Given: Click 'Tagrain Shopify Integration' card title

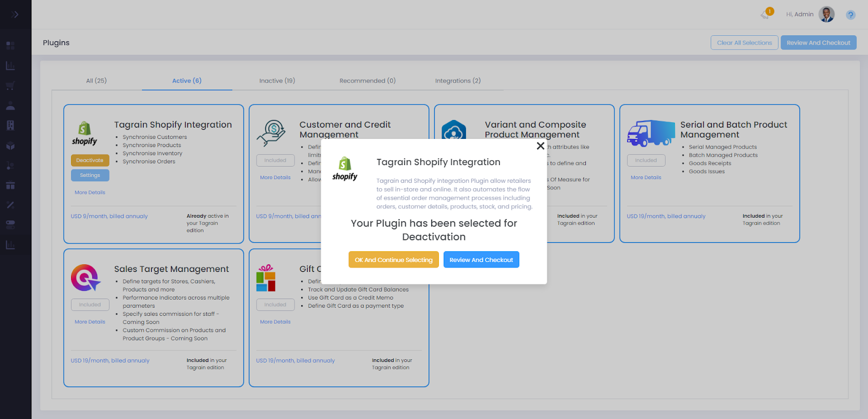Looking at the screenshot, I should [x=173, y=125].
